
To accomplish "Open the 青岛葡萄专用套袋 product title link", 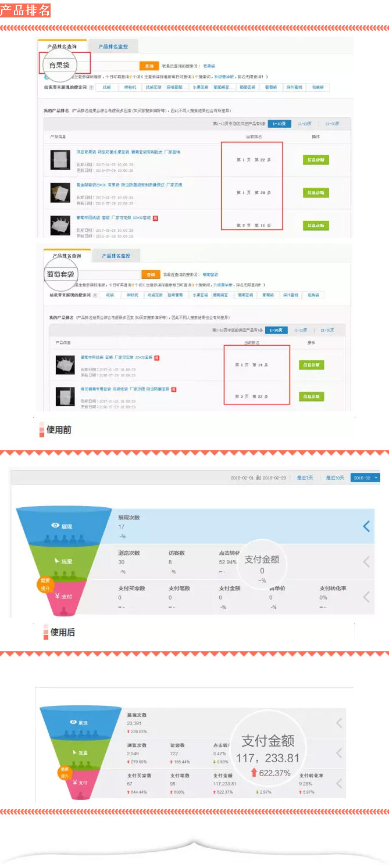I will click(x=125, y=389).
